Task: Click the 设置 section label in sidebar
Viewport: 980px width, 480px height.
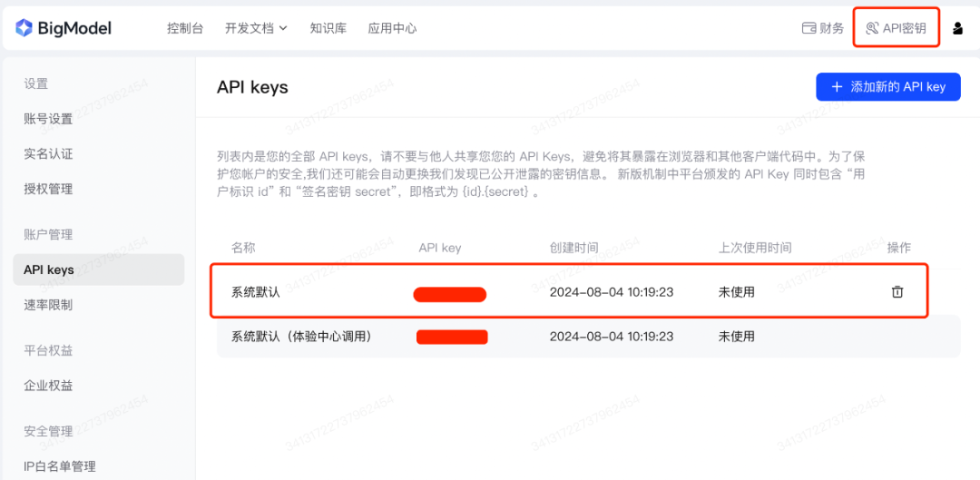Action: 35,83
